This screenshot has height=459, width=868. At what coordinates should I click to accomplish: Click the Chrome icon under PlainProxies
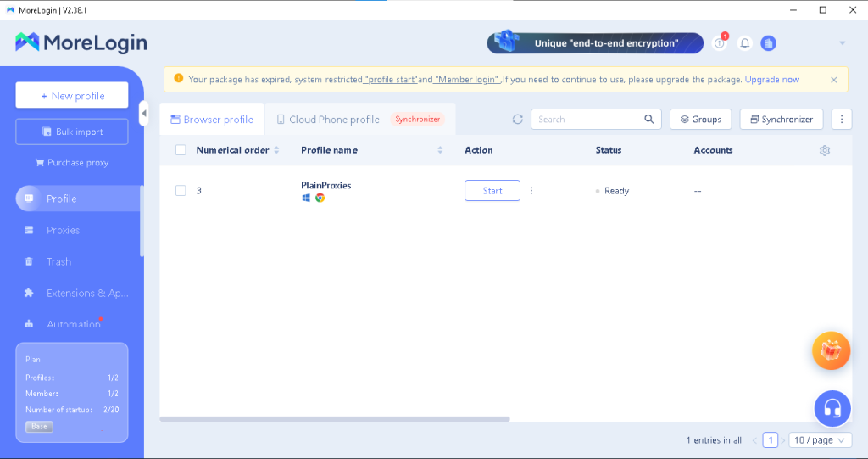pos(320,198)
